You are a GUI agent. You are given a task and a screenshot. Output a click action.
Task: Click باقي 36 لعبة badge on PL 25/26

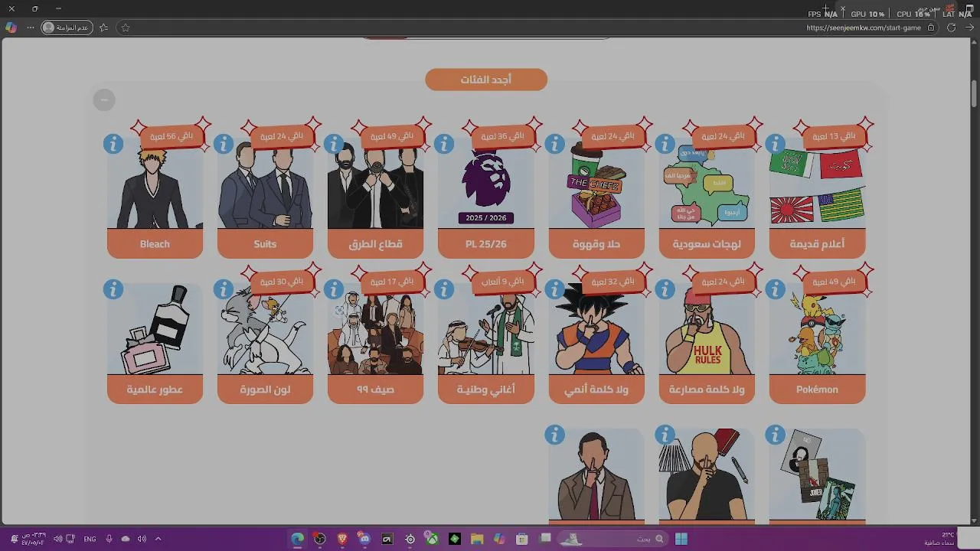(x=502, y=136)
